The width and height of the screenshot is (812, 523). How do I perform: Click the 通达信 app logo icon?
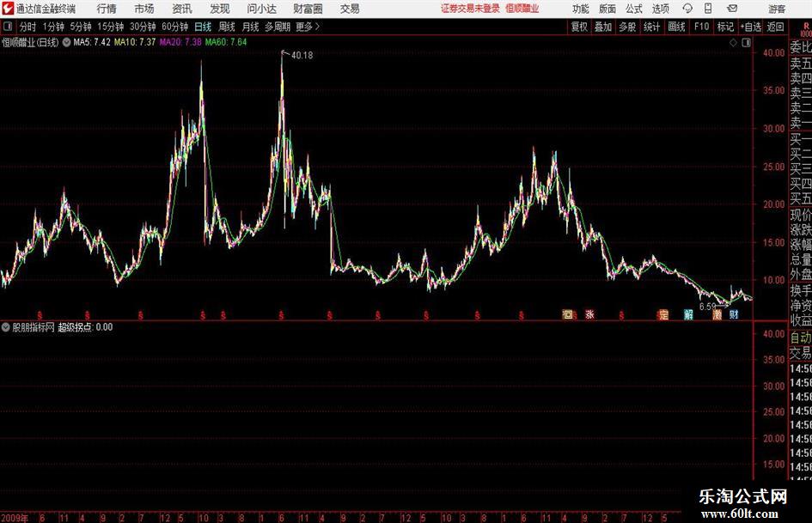pyautogui.click(x=8, y=9)
